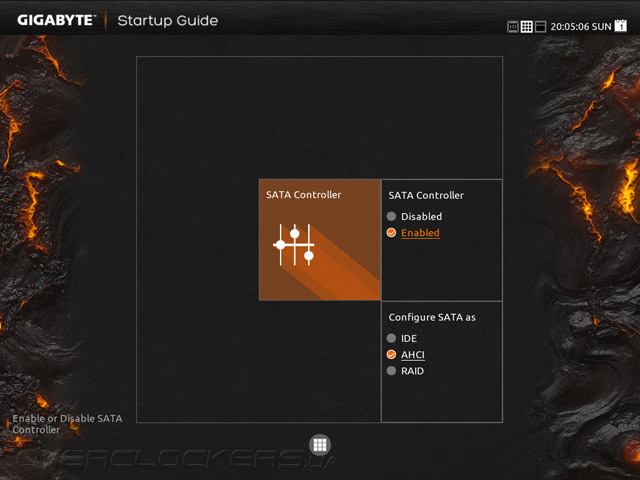Set SATA Controller to Enabled
Image resolution: width=640 pixels, height=480 pixels.
point(413,233)
